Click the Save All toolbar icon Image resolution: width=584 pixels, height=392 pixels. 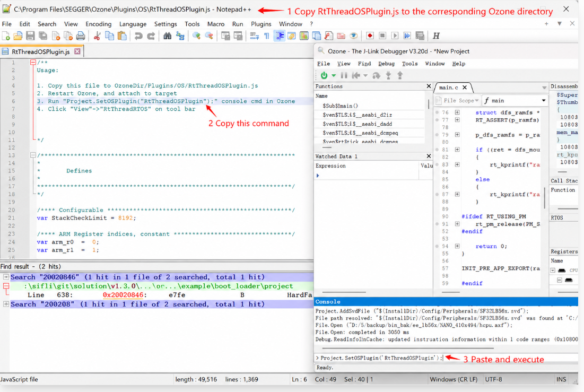click(x=43, y=36)
